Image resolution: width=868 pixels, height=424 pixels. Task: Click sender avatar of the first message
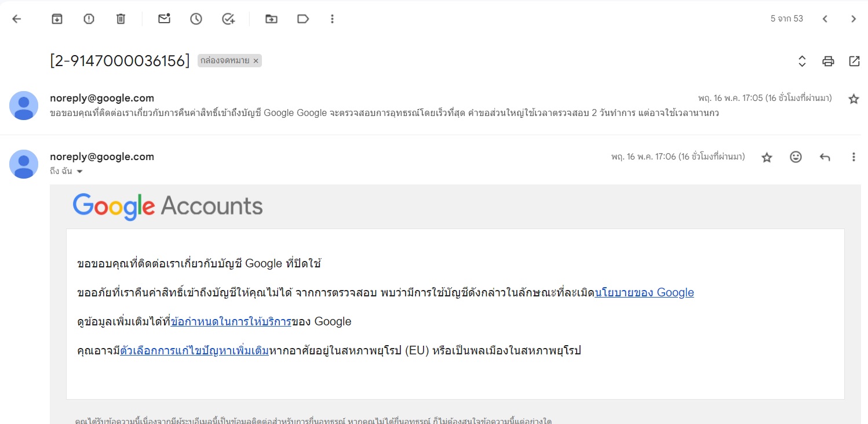tap(24, 106)
